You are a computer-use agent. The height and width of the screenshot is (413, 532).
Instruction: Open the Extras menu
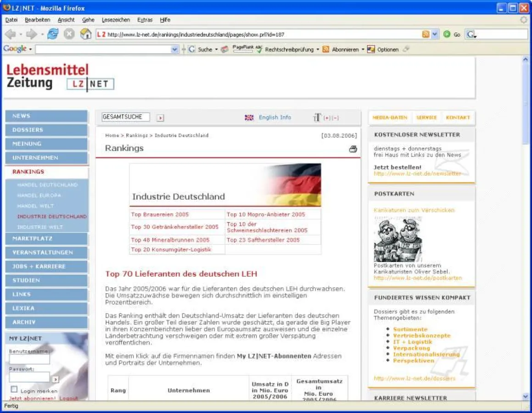coord(145,20)
